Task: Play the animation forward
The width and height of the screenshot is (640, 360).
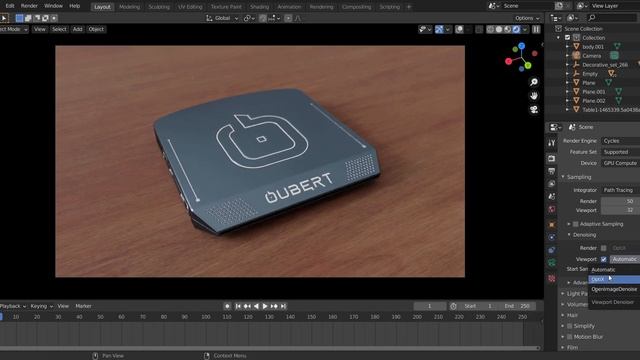Action: point(265,306)
